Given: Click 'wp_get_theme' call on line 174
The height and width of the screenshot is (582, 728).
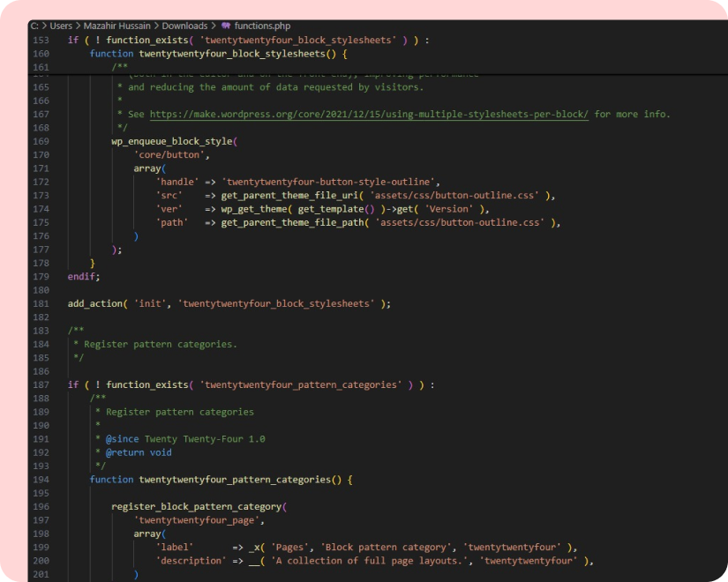Looking at the screenshot, I should pyautogui.click(x=254, y=209).
